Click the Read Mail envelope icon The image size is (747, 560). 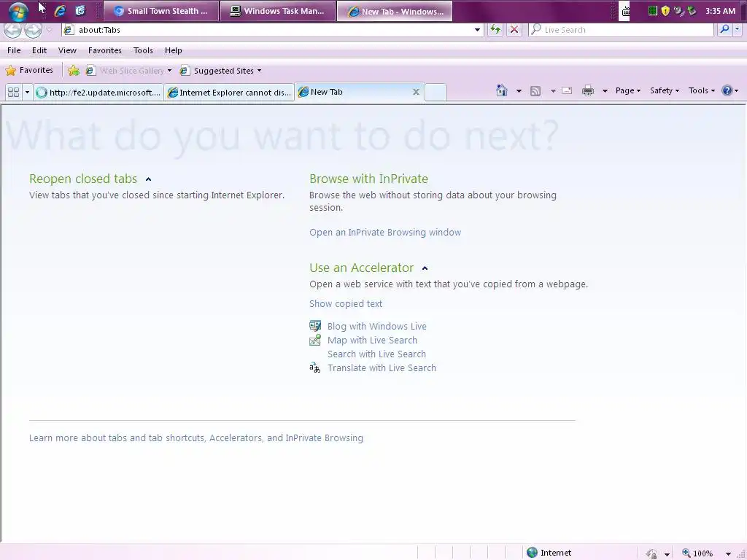[x=567, y=90]
